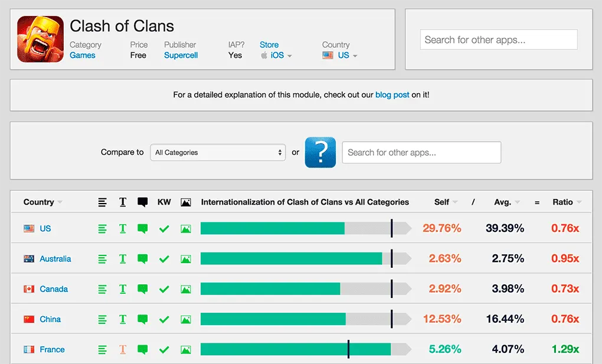Click the KW column header
Screen dimensions: 602x364
[x=164, y=202]
